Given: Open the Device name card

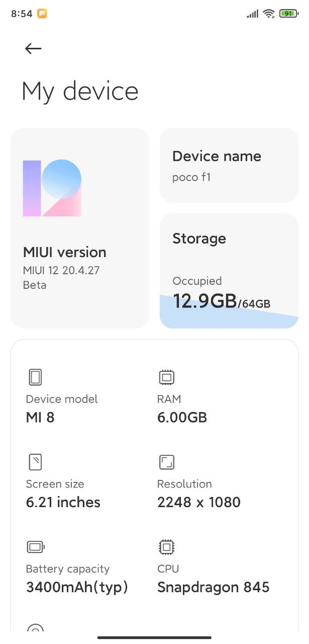Looking at the screenshot, I should pyautogui.click(x=229, y=165).
